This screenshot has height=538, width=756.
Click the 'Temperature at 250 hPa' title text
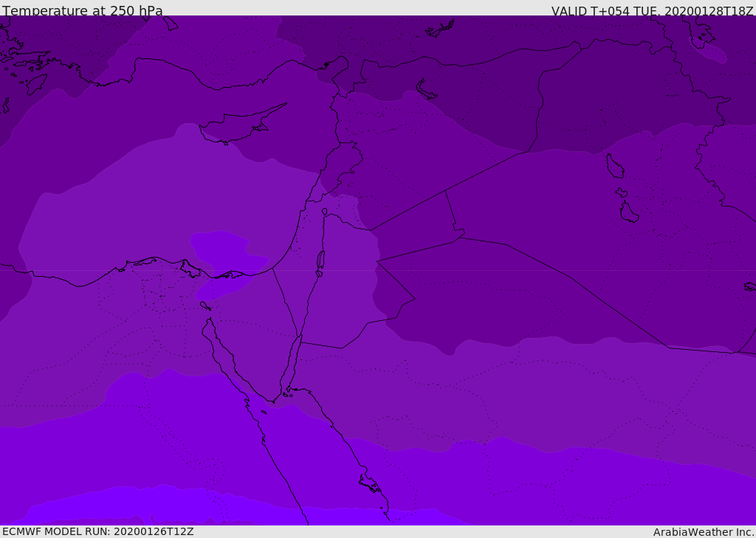click(x=83, y=10)
